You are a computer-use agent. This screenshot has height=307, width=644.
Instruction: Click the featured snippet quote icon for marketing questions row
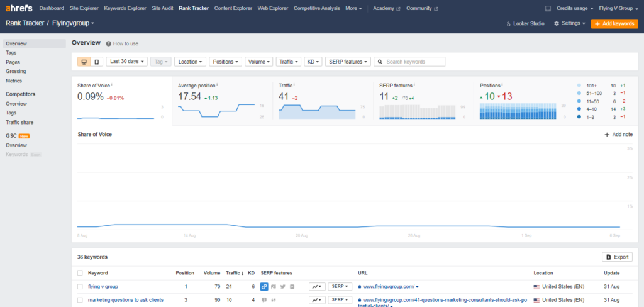coord(273,299)
